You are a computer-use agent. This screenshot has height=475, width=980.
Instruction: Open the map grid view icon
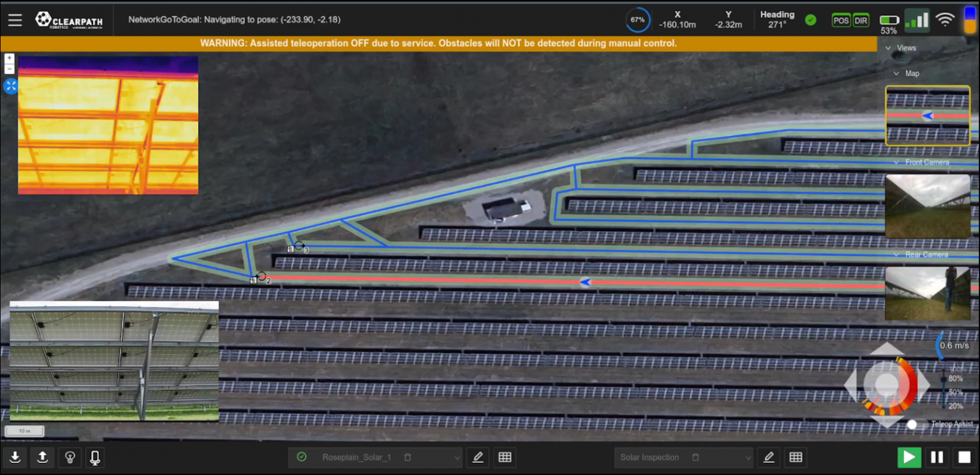pos(505,457)
